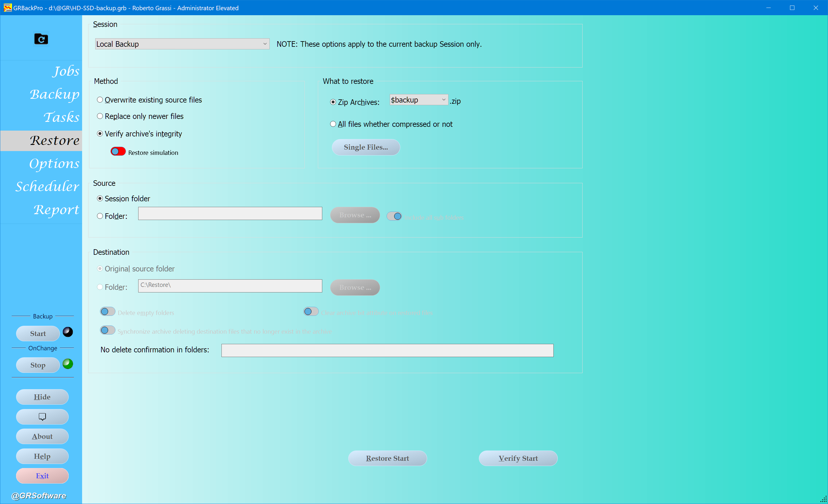This screenshot has width=828, height=504.
Task: Select Overwrite existing source files option
Action: click(x=100, y=100)
